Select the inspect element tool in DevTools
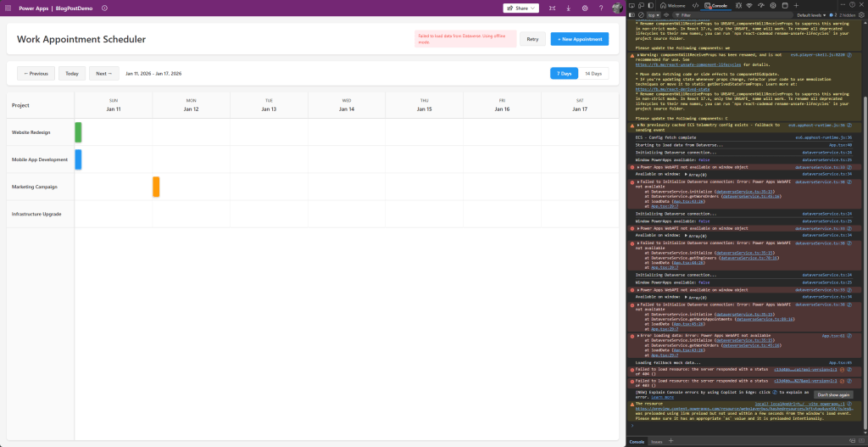This screenshot has width=868, height=447. (632, 5)
